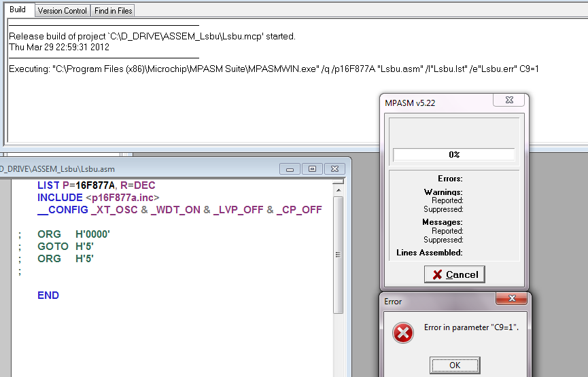Click the editor vertical scrollbar thumb
Screen dimensions: 588x377
click(x=339, y=255)
